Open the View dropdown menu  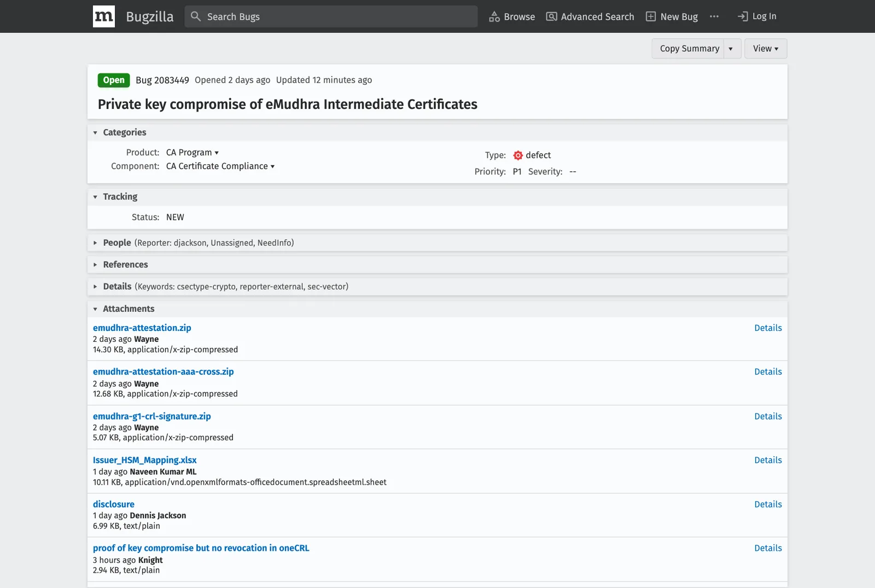click(x=766, y=49)
